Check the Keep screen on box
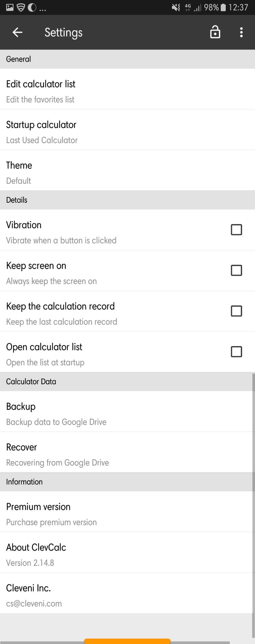The image size is (255, 644). click(x=236, y=270)
